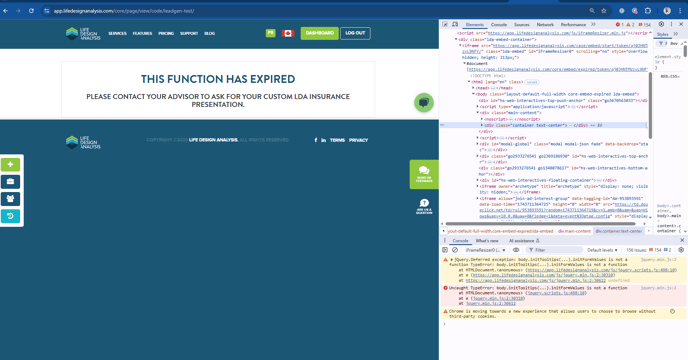Switch to the Sources tab
Image resolution: width=688 pixels, height=360 pixels.
522,25
